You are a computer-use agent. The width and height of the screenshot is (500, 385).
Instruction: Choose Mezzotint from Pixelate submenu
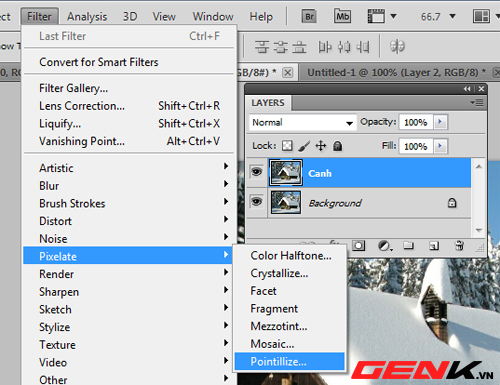pyautogui.click(x=289, y=326)
